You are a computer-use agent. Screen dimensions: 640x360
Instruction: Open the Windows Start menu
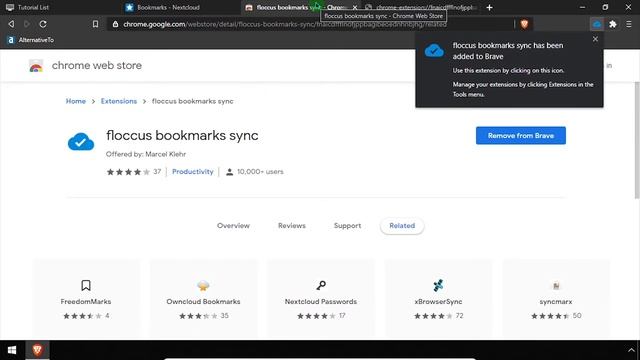click(x=12, y=350)
